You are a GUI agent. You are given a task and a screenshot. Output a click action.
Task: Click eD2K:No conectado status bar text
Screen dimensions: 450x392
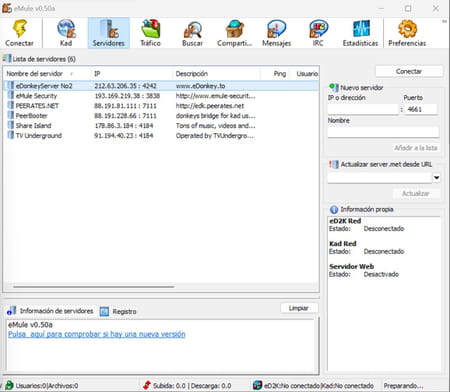coord(292,386)
